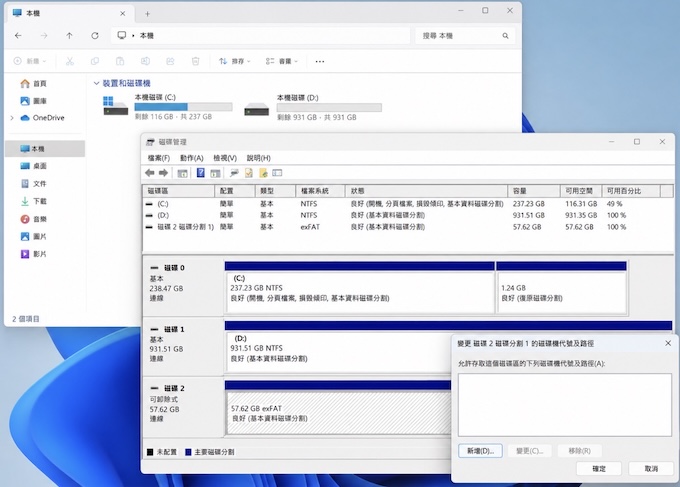
Task: Click the 新增(D)... button in dialog
Action: (480, 451)
